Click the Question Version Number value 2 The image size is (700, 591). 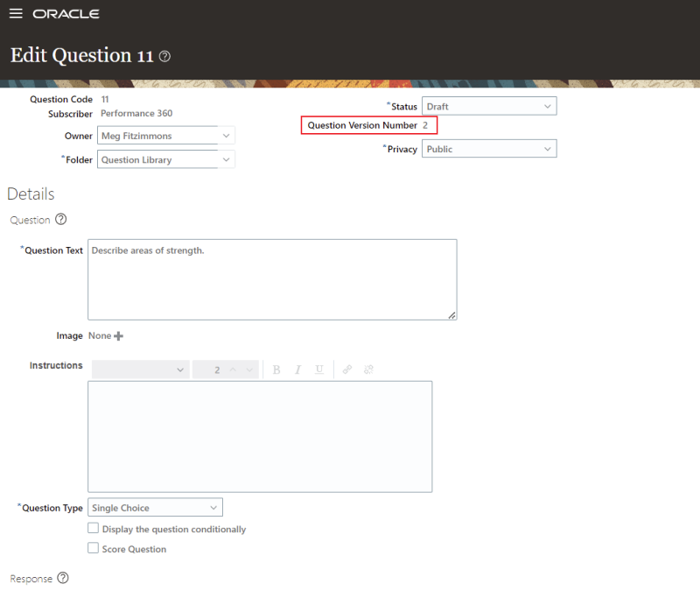(x=425, y=125)
